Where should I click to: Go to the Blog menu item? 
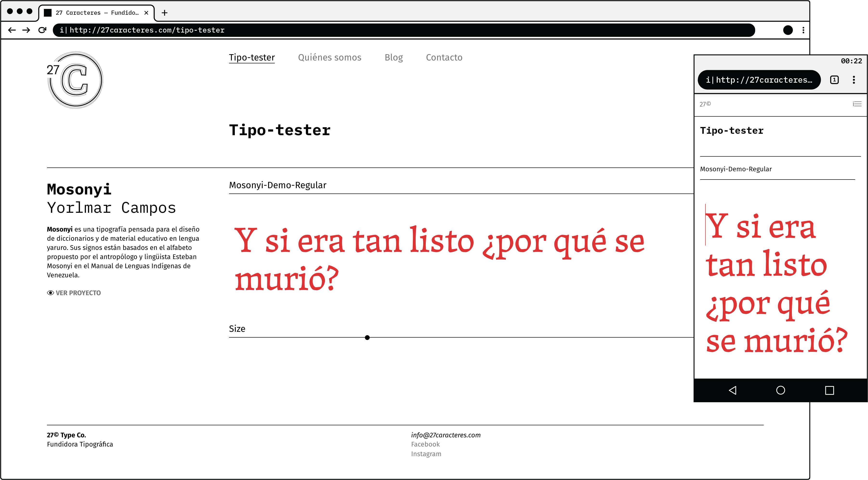click(394, 57)
